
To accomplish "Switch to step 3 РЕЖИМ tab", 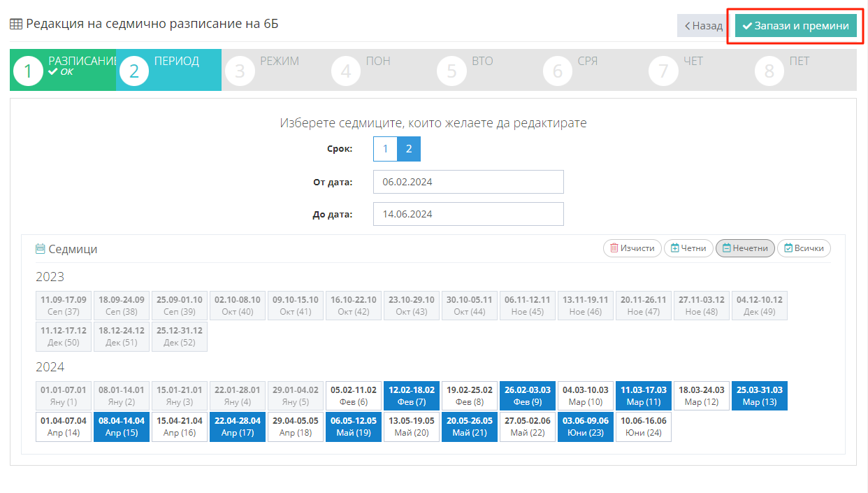I will [x=274, y=70].
